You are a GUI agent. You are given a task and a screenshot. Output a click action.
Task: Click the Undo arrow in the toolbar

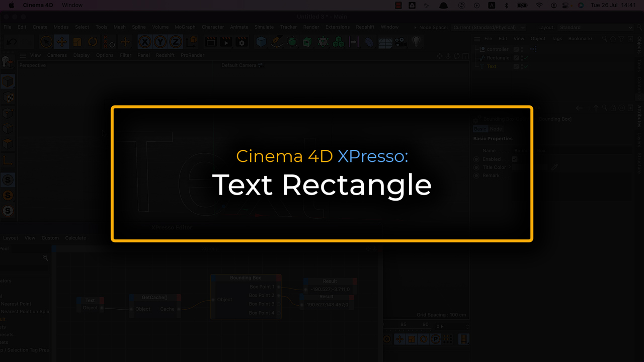tap(12, 42)
